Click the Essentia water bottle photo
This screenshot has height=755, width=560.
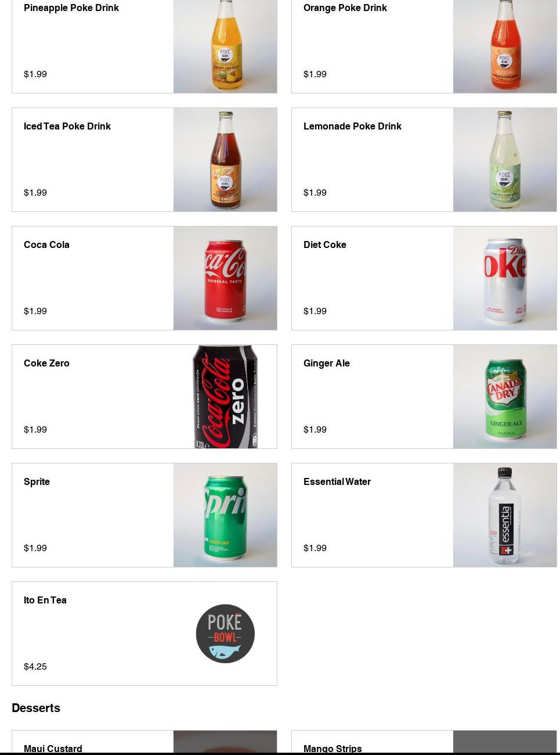505,515
